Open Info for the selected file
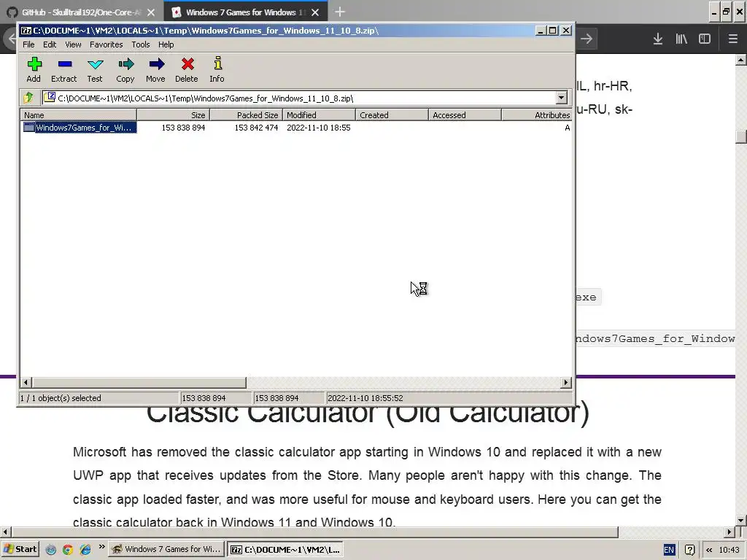The width and height of the screenshot is (747, 560). [x=217, y=69]
